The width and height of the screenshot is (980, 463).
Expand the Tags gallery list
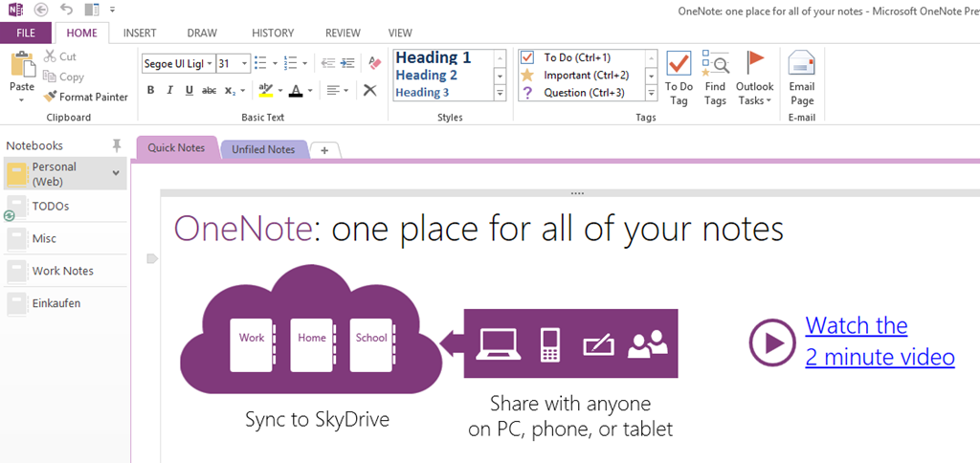pos(652,93)
